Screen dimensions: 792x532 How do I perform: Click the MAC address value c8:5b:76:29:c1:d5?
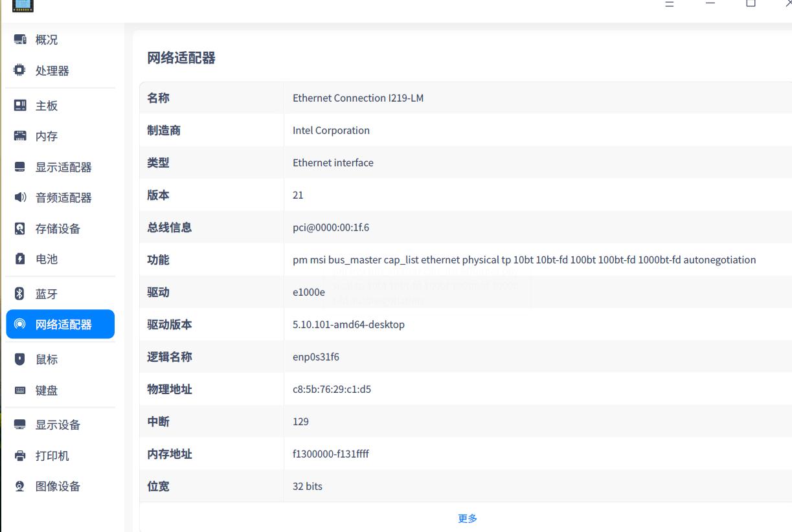click(332, 389)
